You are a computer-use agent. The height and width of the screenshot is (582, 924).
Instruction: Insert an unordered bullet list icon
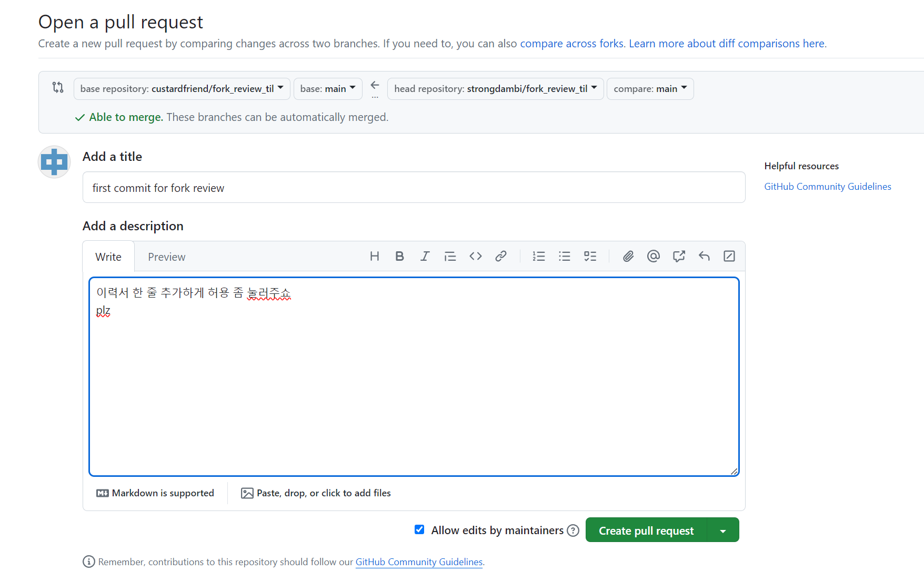tap(565, 256)
